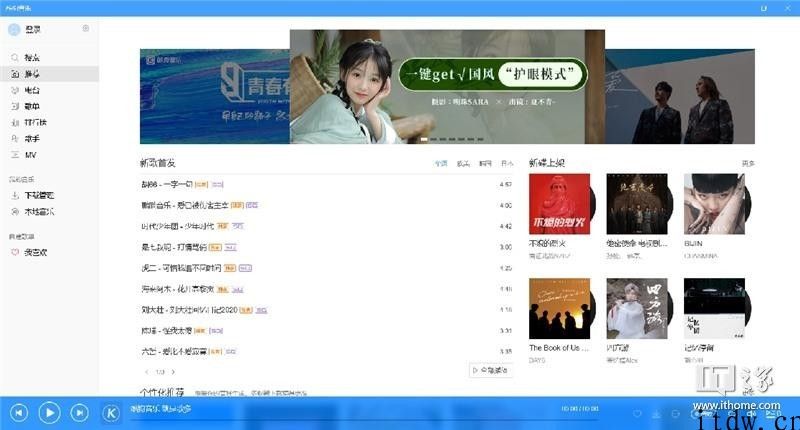Screen dimensions: 800x430
Task: Open the settings gear in the sidebar header
Action: (86, 29)
